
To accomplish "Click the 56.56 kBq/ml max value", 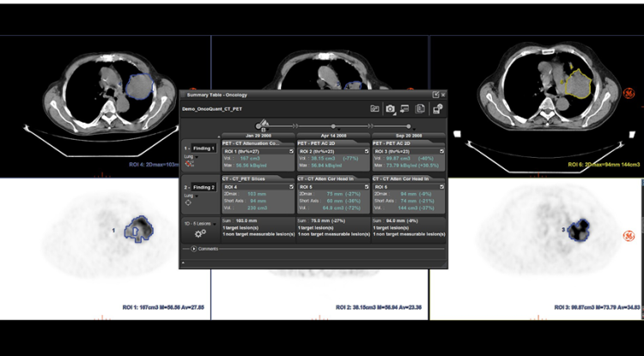I will coord(252,166).
